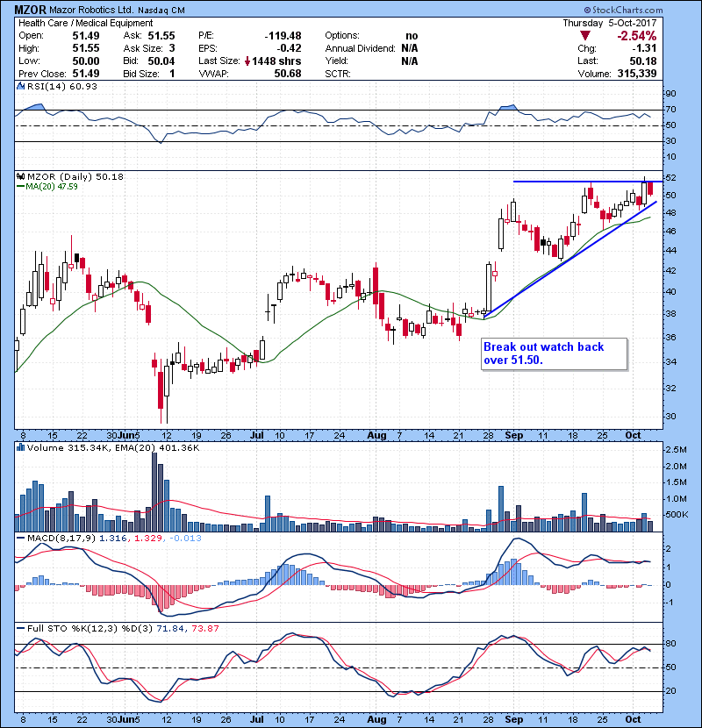Click the VWAP value 50.68
Viewport: 702px width, 728px height.
pos(288,74)
